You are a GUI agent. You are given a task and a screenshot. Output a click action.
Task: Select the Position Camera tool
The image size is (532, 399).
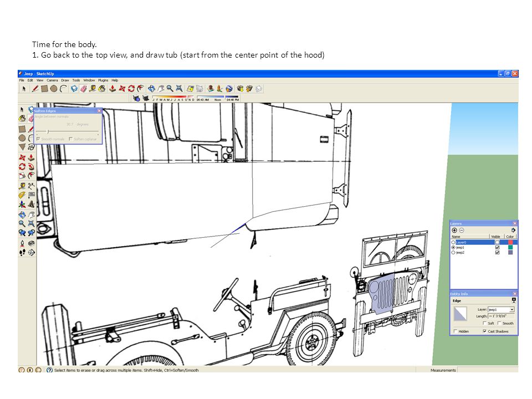point(22,243)
